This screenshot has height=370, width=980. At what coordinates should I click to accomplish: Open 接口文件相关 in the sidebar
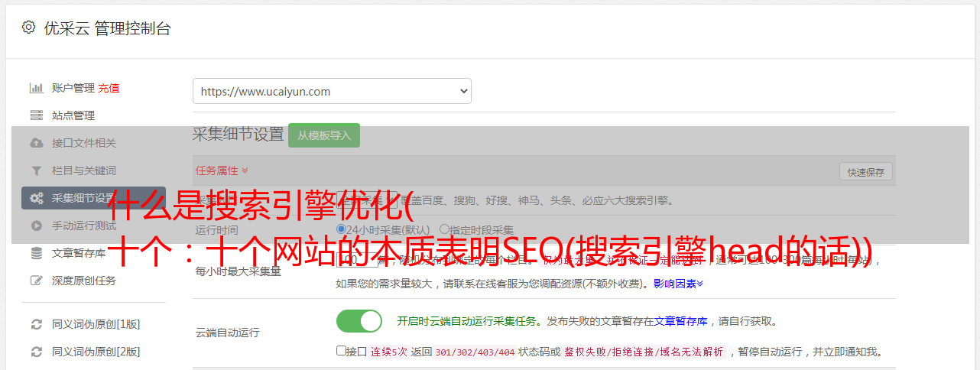click(84, 143)
